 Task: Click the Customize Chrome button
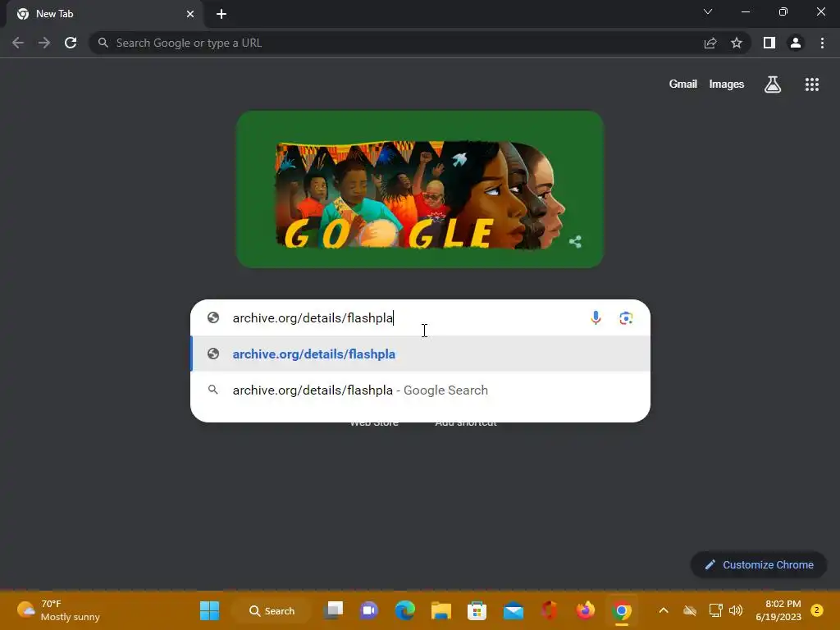tap(759, 564)
